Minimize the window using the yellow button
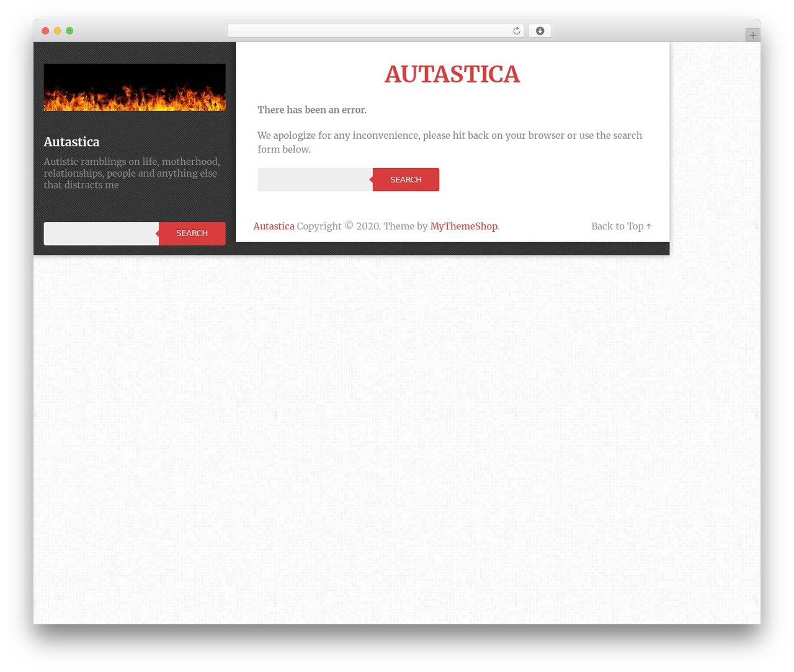794x672 pixels. (x=58, y=31)
